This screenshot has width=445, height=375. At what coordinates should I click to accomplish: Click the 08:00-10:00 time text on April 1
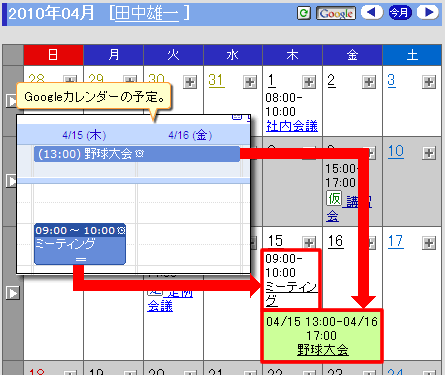click(284, 105)
